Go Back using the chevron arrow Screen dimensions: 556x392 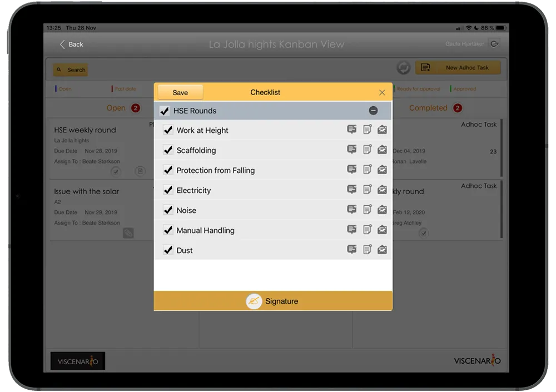(x=62, y=44)
